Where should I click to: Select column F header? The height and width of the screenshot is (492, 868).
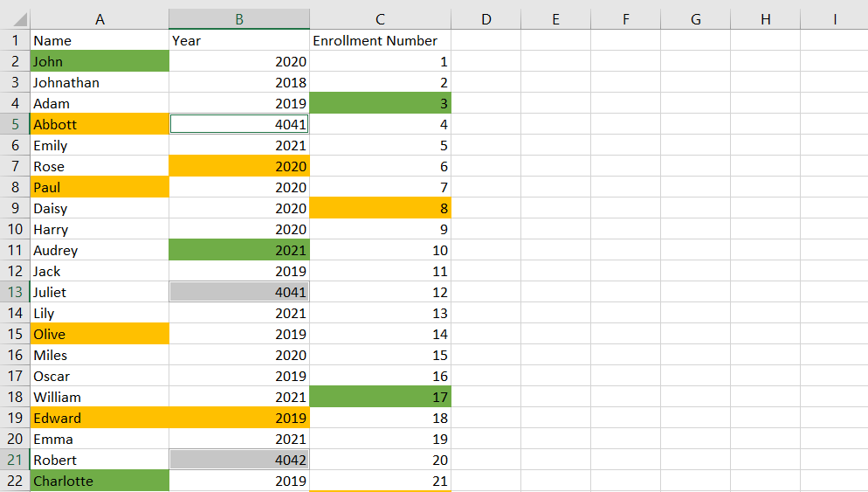[x=625, y=19]
